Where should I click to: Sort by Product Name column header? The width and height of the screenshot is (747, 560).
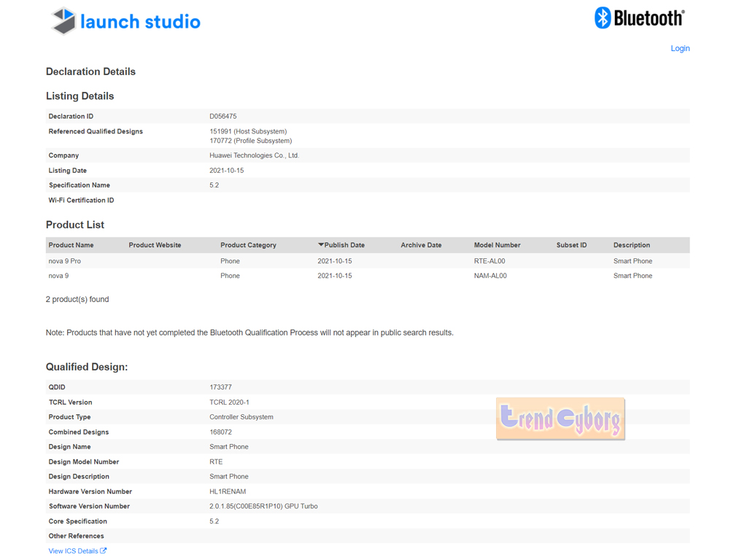click(x=71, y=245)
